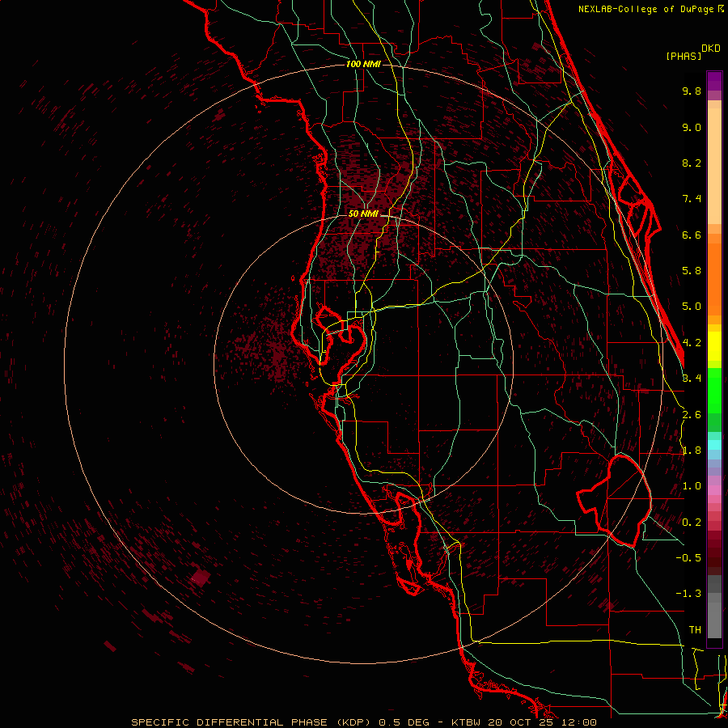Select the 1.8 scale value

point(692,451)
